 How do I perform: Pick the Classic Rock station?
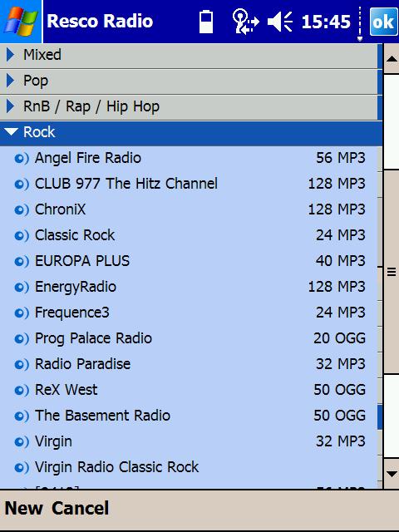75,235
